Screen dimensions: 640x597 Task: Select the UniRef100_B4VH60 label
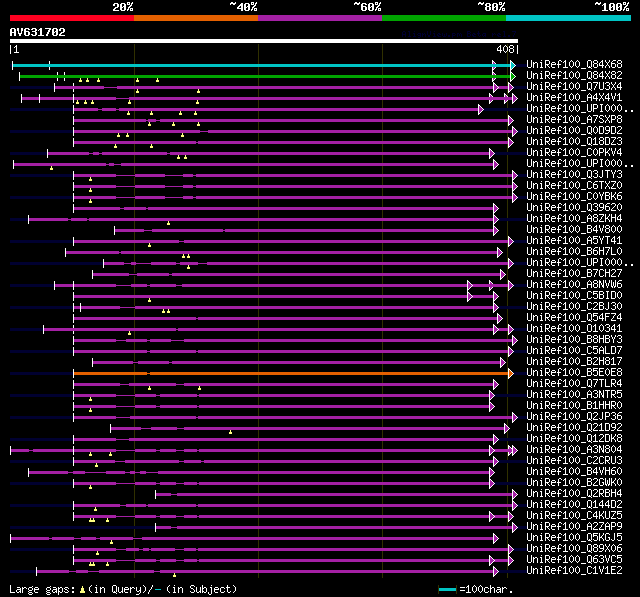[574, 472]
